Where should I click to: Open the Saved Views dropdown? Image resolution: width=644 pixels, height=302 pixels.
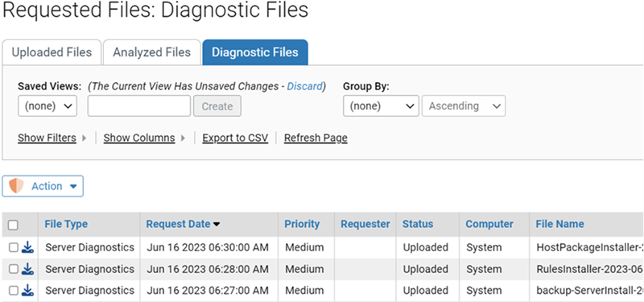coord(47,106)
